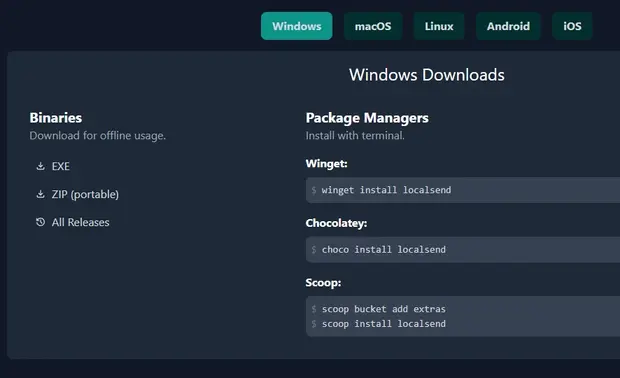Click the Binaries heading
The height and width of the screenshot is (378, 620).
pyautogui.click(x=56, y=118)
